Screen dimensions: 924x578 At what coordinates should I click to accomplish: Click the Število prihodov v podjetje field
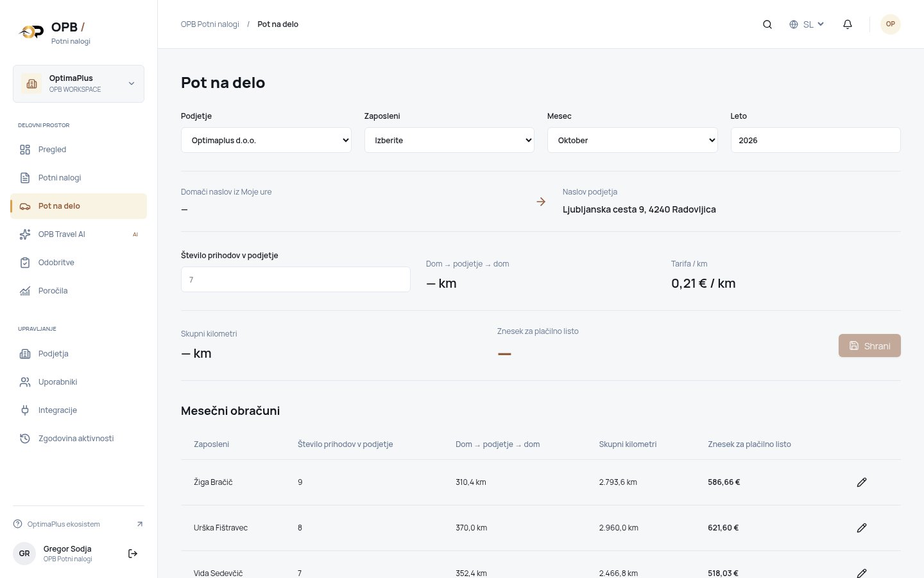click(296, 279)
